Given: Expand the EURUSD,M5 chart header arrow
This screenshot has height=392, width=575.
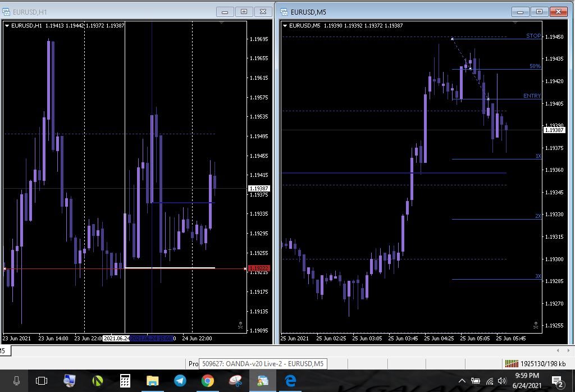Looking at the screenshot, I should point(285,25).
